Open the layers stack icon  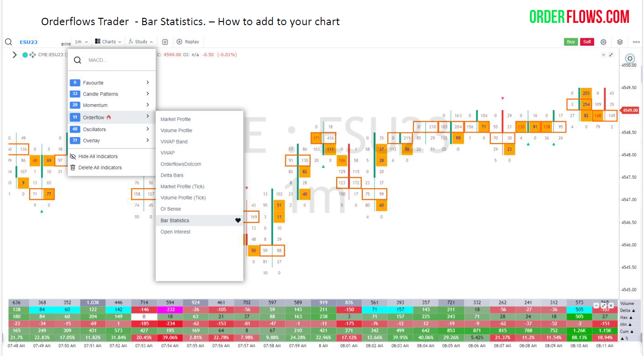point(620,42)
